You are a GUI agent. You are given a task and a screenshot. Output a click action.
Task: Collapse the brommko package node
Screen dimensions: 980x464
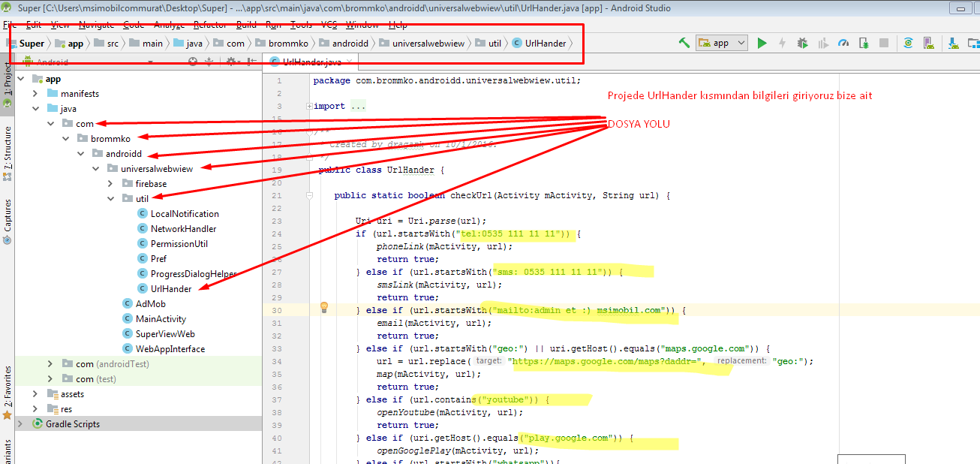click(65, 139)
